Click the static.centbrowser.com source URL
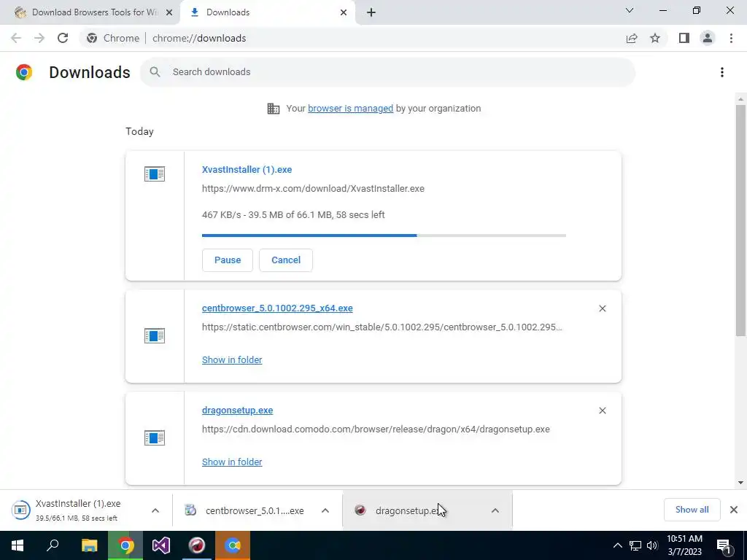The width and height of the screenshot is (747, 560). [x=382, y=327]
